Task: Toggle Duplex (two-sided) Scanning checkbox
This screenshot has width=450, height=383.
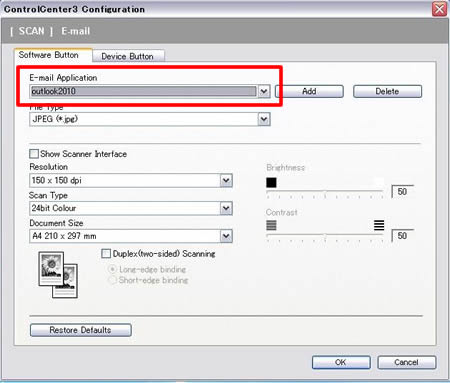Action: pos(106,254)
